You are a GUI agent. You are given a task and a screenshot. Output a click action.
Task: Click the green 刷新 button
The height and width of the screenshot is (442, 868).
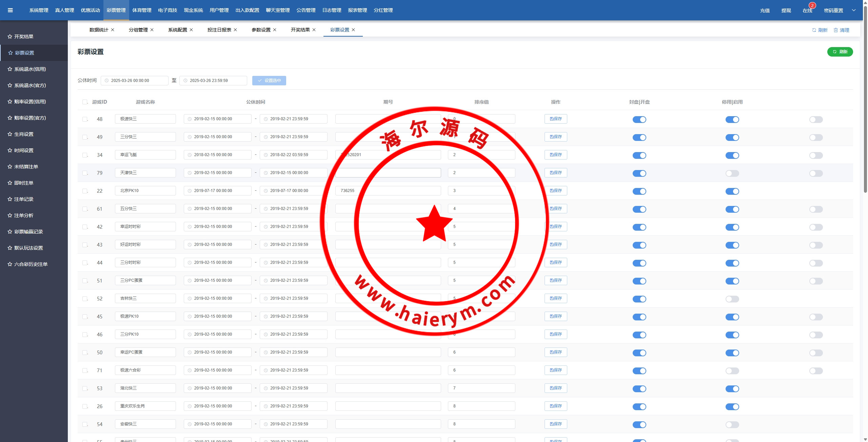[840, 52]
